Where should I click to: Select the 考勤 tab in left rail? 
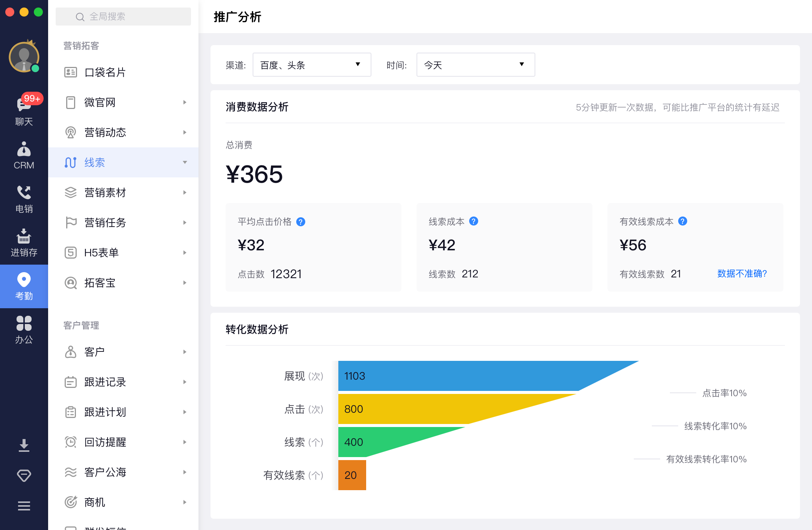coord(24,286)
